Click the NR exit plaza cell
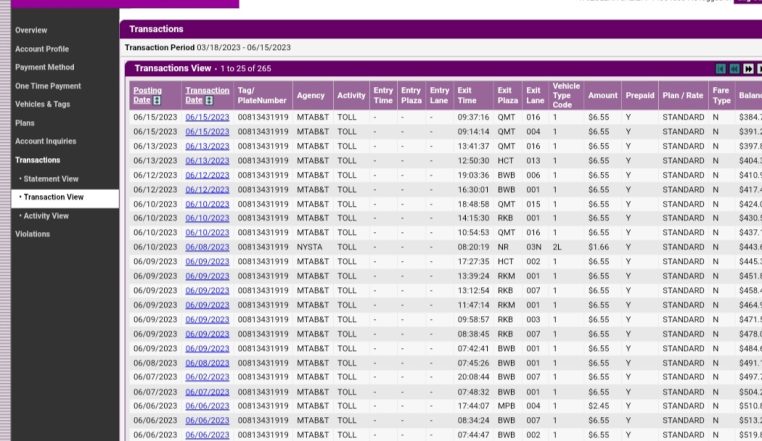 [503, 247]
